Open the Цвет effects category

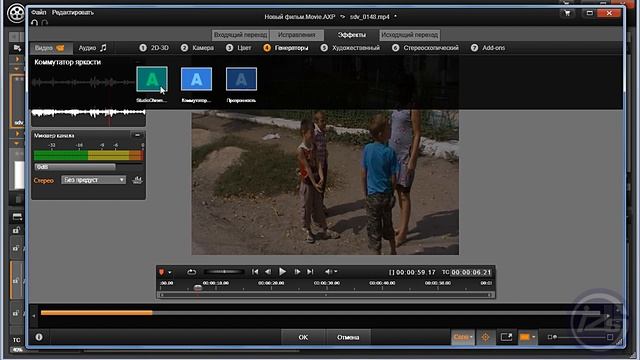[x=239, y=48]
